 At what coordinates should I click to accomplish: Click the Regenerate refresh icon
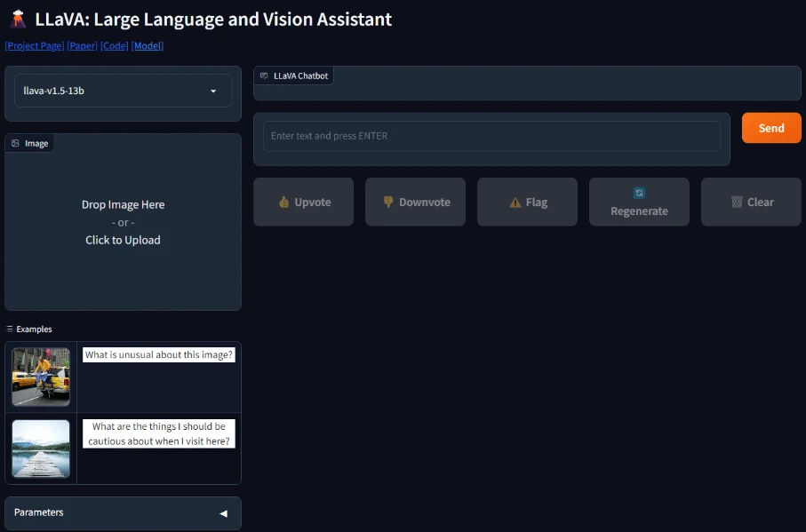[x=639, y=193]
